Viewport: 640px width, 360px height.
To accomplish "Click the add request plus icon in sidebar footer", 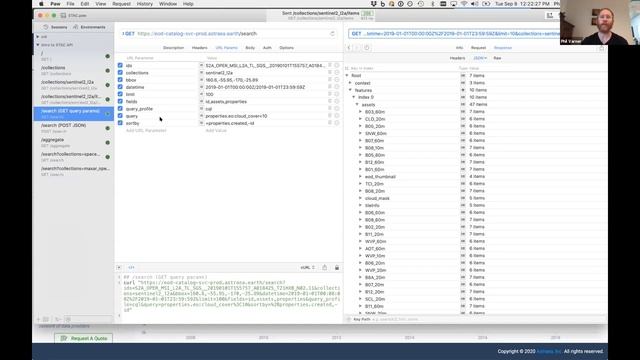I will 39,319.
